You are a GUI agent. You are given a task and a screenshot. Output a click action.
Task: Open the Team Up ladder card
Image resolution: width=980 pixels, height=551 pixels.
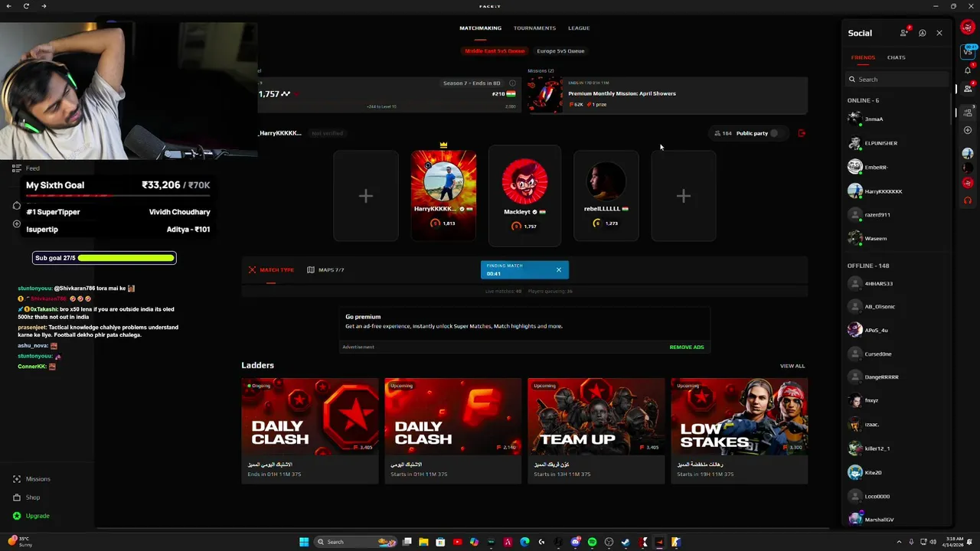596,431
